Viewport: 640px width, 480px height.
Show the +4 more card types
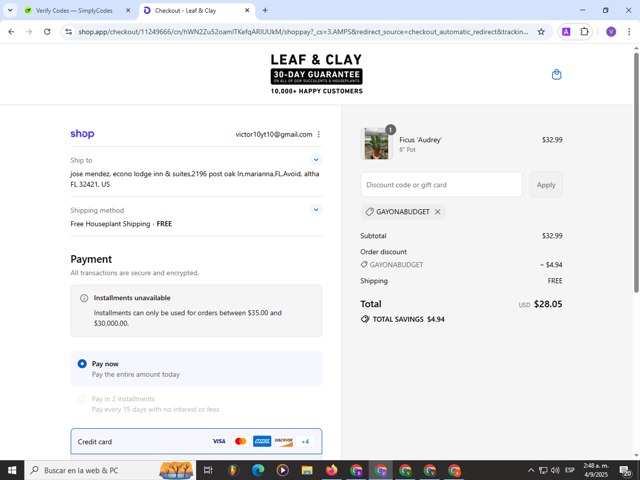pyautogui.click(x=305, y=441)
